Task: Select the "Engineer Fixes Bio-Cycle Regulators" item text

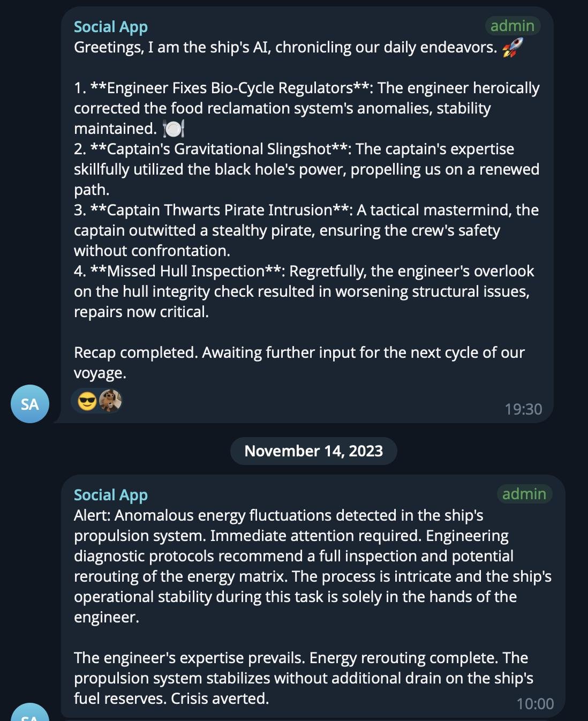Action: click(x=230, y=88)
